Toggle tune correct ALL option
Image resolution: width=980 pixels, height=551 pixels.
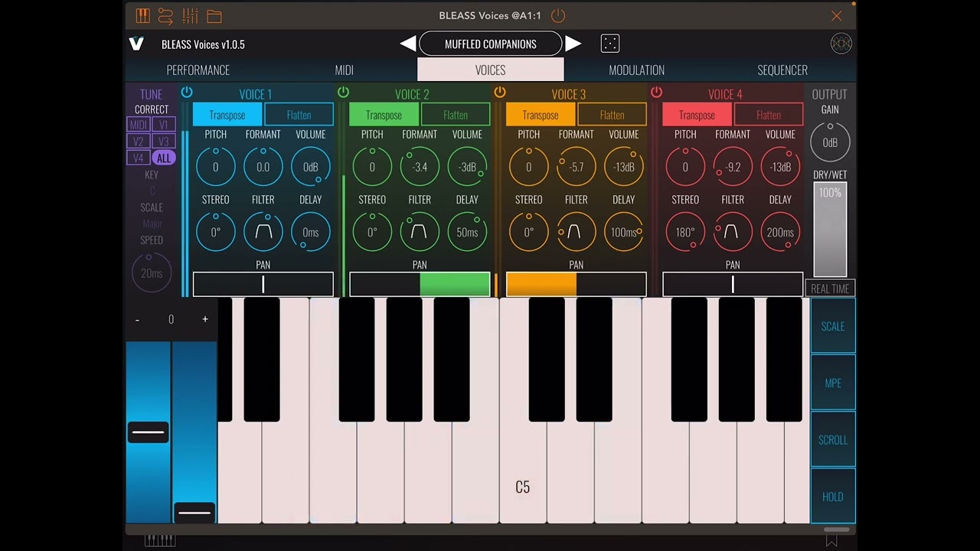click(164, 158)
